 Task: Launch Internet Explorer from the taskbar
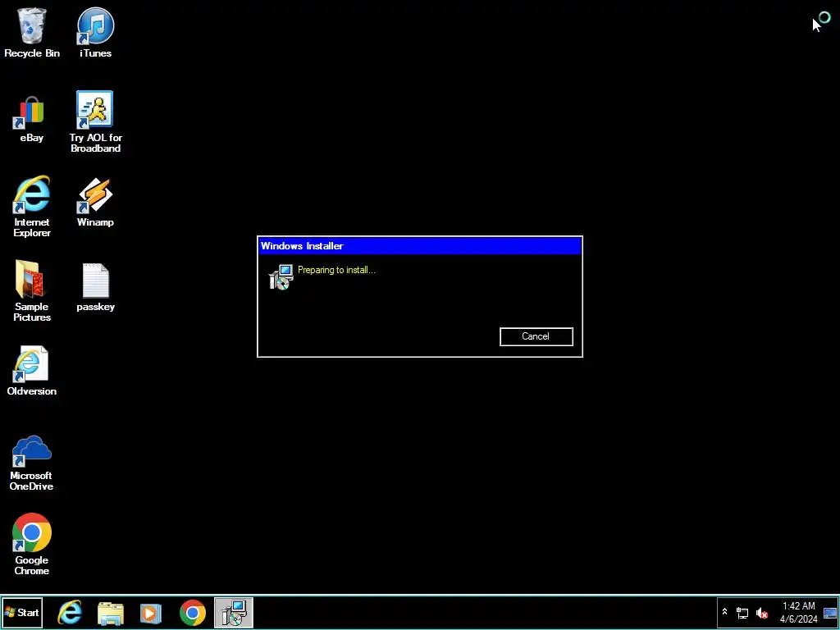click(x=70, y=612)
